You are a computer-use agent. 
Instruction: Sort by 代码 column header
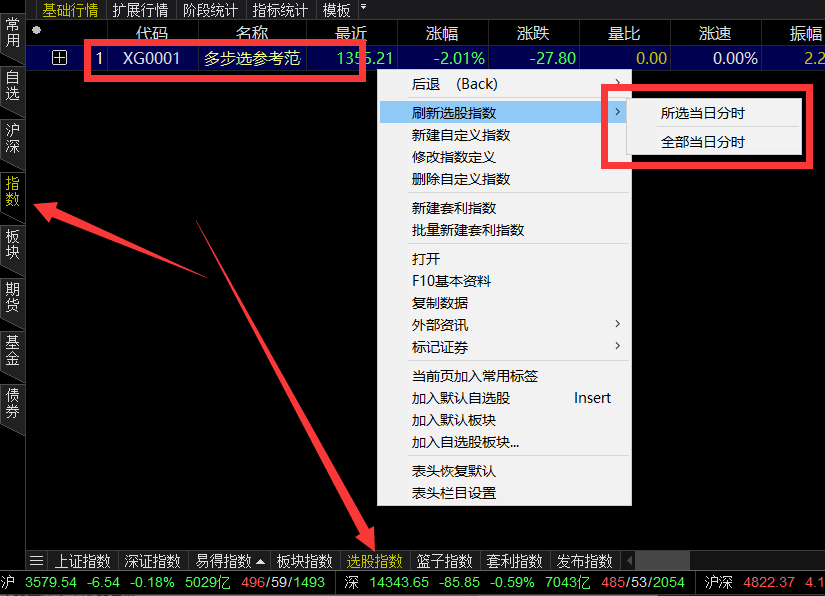click(152, 33)
